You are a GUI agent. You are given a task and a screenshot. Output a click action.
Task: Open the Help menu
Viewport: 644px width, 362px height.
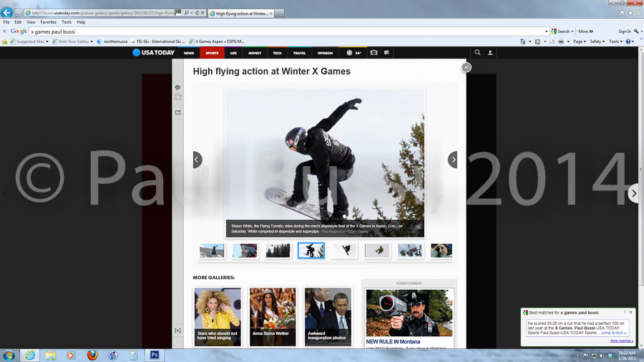81,22
